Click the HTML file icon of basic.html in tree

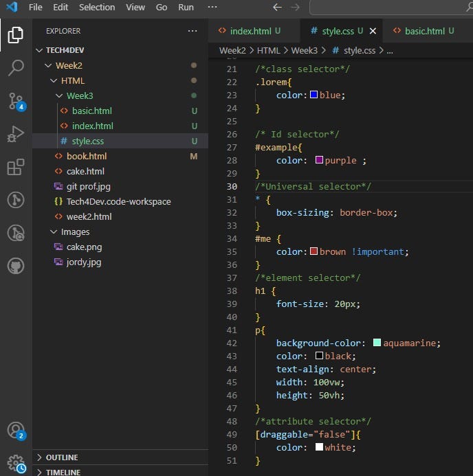[x=64, y=111]
